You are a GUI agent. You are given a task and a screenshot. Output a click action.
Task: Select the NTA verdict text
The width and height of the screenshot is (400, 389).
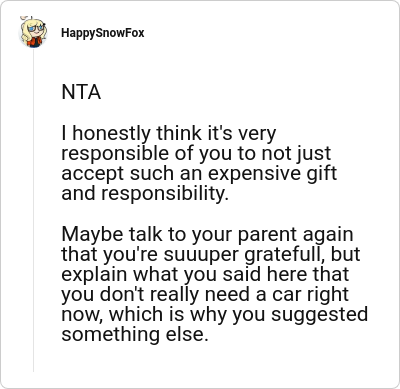(x=81, y=92)
